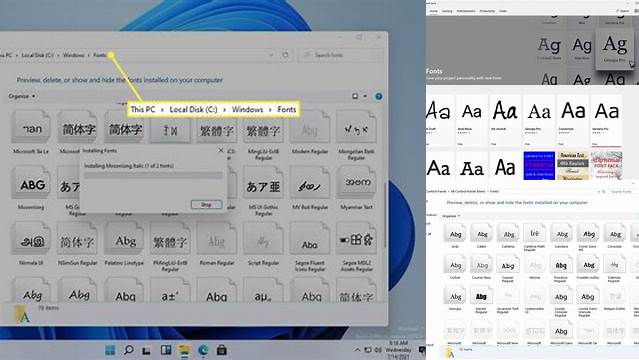Open taskbar Search magnifier icon
The height and width of the screenshot is (360, 639).
128,350
